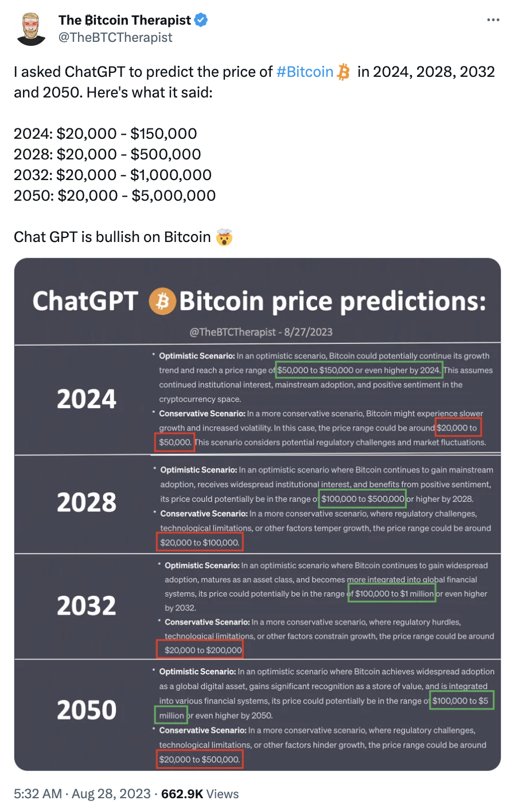Open the #Bitcoin hashtag link
514x812 pixels.
(305, 72)
